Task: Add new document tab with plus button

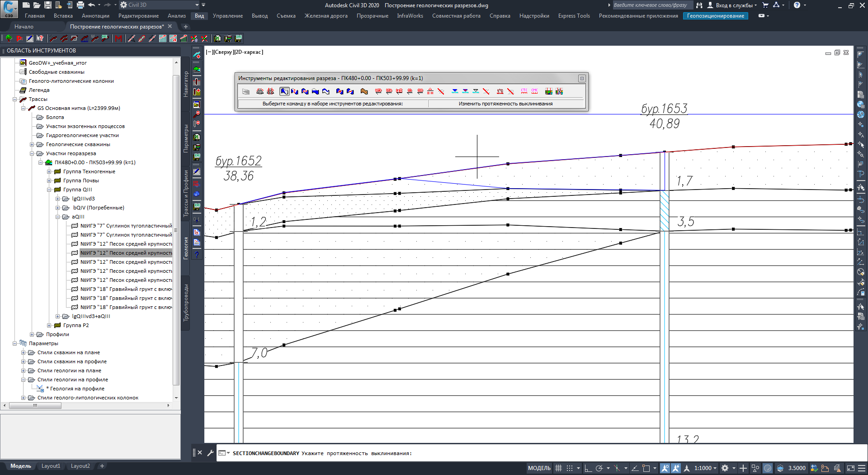Action: click(185, 27)
